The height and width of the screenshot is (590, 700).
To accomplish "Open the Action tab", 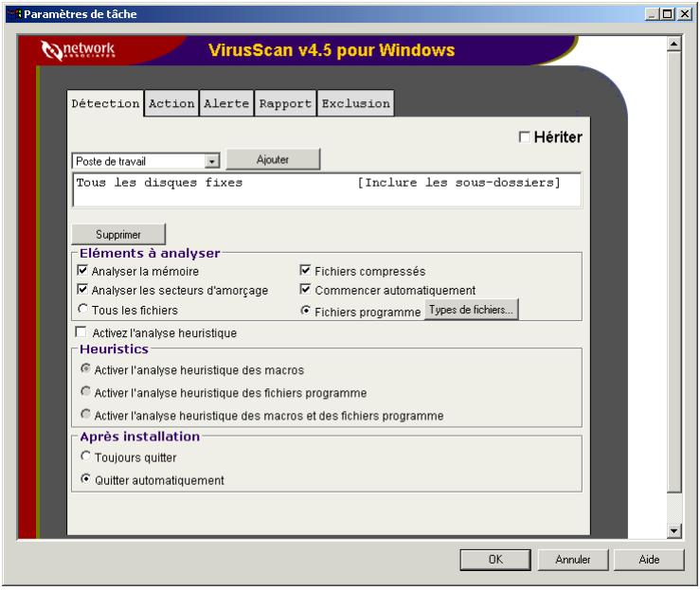I will (171, 103).
